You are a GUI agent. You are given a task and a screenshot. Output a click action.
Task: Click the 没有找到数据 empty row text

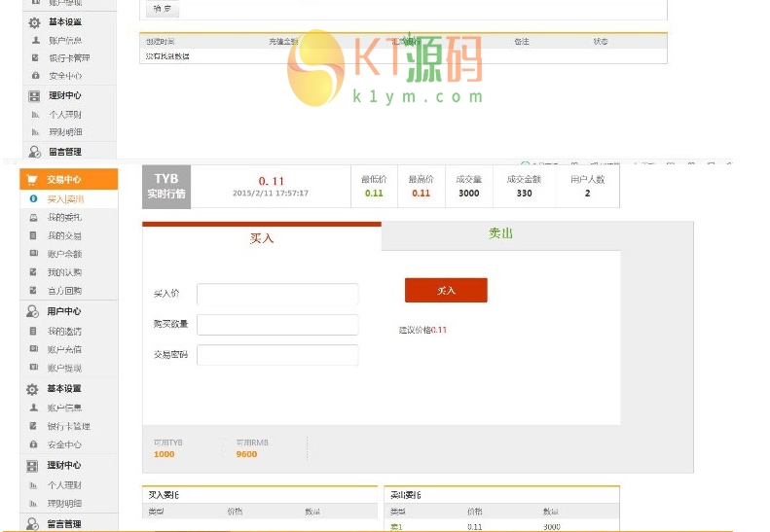[x=167, y=56]
